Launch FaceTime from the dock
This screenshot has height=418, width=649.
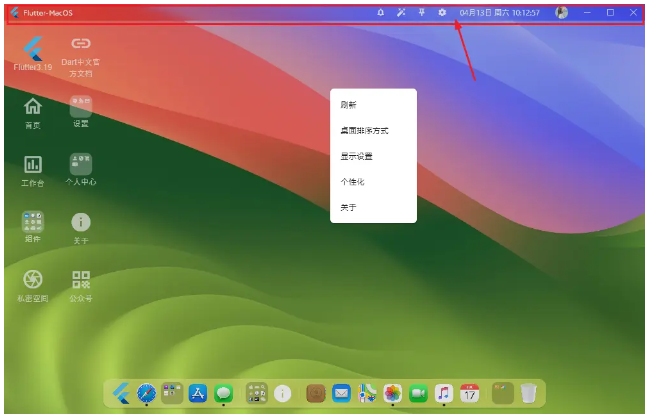tap(418, 393)
